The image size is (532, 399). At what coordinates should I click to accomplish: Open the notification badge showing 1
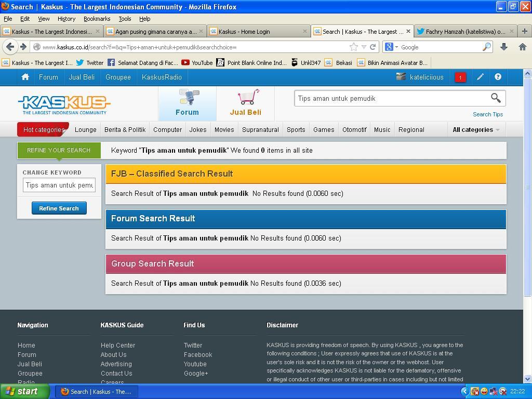(x=460, y=77)
